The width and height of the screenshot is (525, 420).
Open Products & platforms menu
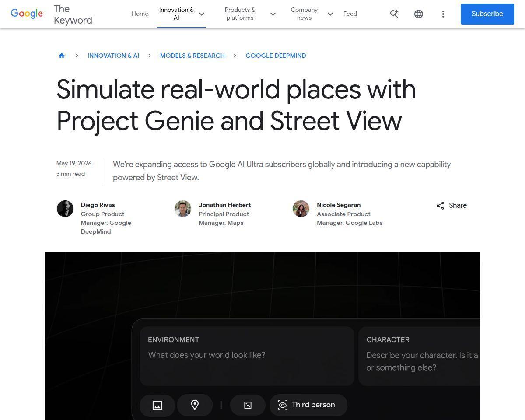[240, 14]
